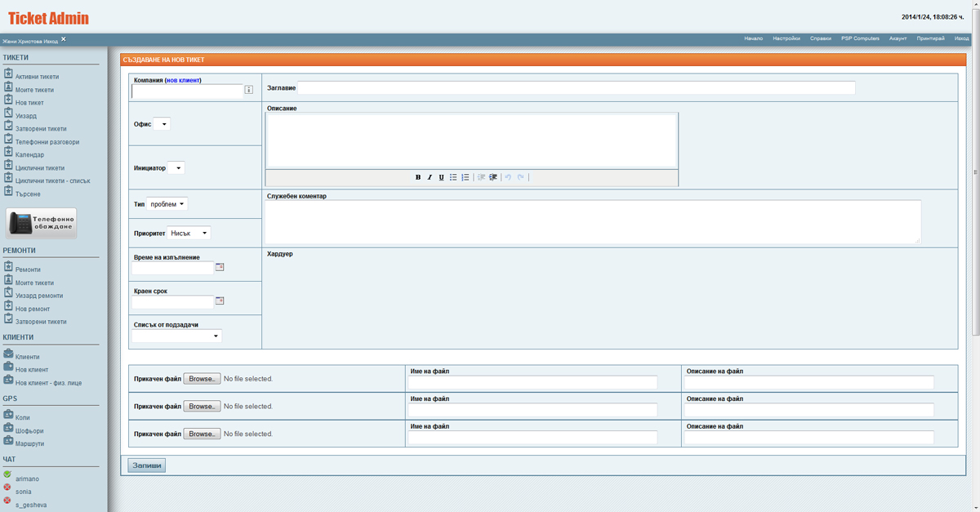
Task: Click briefcase icon beside Клиенти
Action: (x=8, y=354)
